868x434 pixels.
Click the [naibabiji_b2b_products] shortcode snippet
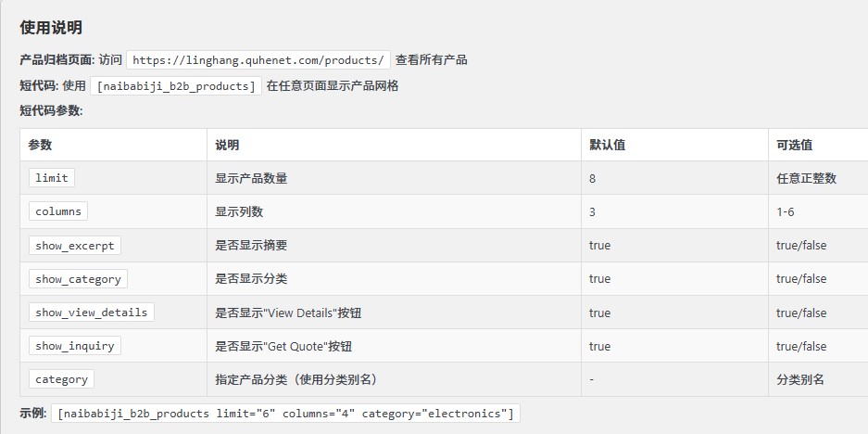175,86
